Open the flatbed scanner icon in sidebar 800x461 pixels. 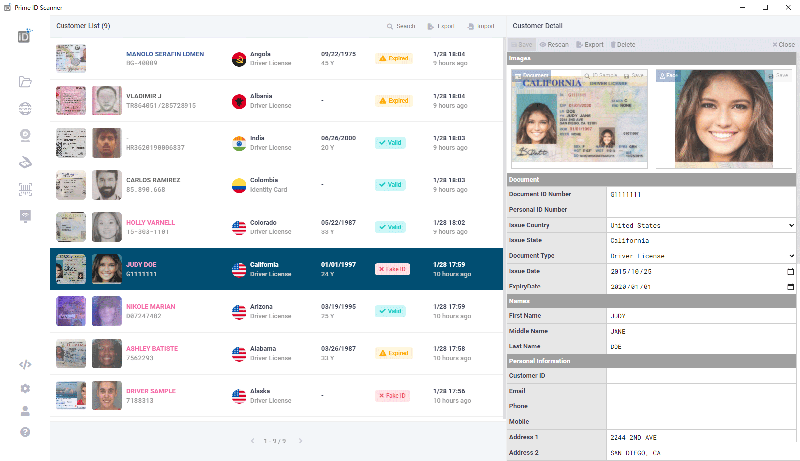(25, 162)
